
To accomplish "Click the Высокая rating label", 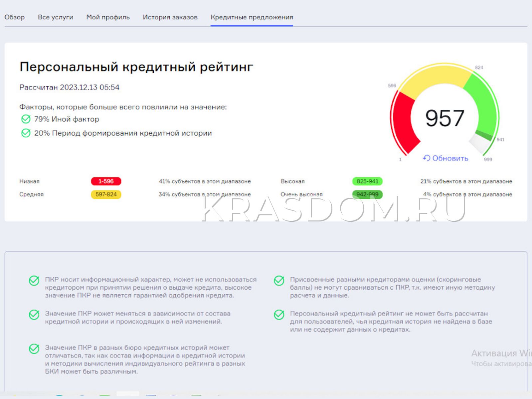I will point(292,181).
